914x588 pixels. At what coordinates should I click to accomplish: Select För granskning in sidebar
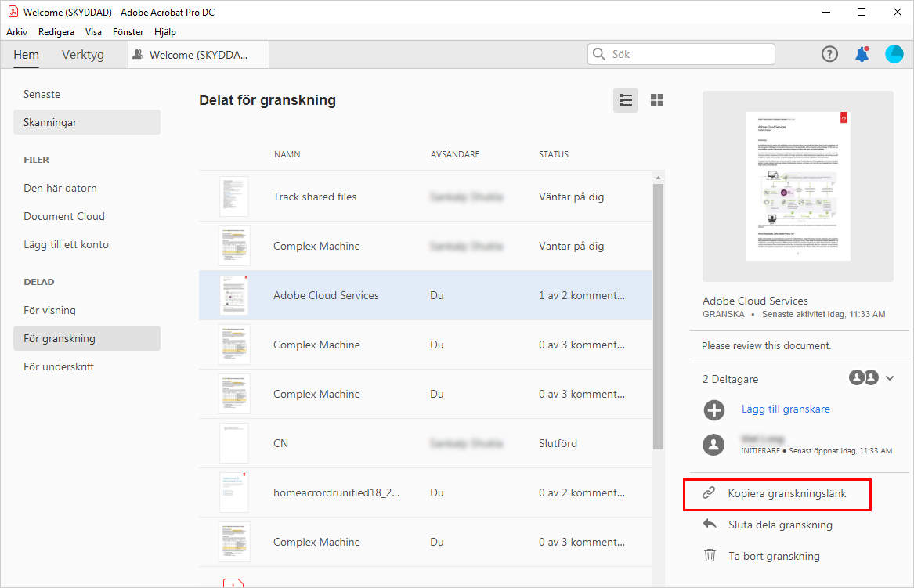[87, 338]
